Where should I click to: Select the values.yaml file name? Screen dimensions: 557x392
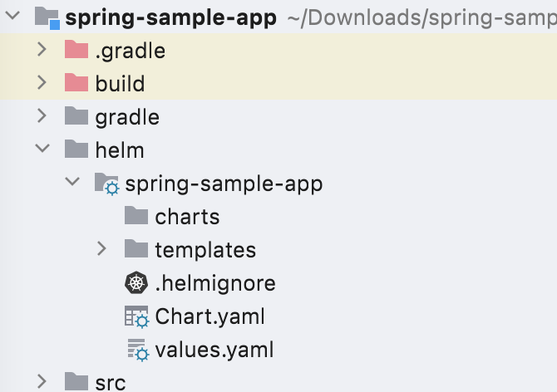tap(214, 350)
